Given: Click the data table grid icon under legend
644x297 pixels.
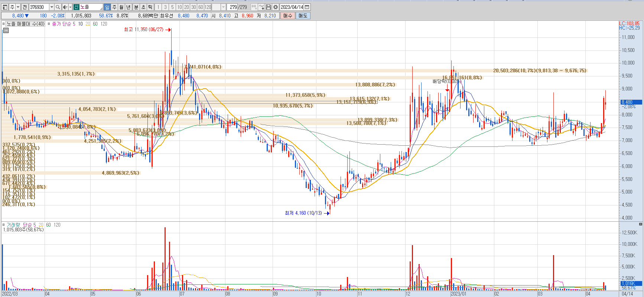Looking at the screenshot, I should (6, 30).
